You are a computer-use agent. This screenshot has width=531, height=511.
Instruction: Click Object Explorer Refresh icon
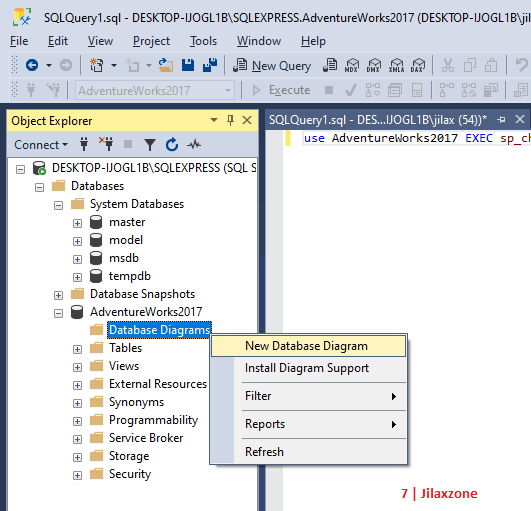tap(172, 145)
